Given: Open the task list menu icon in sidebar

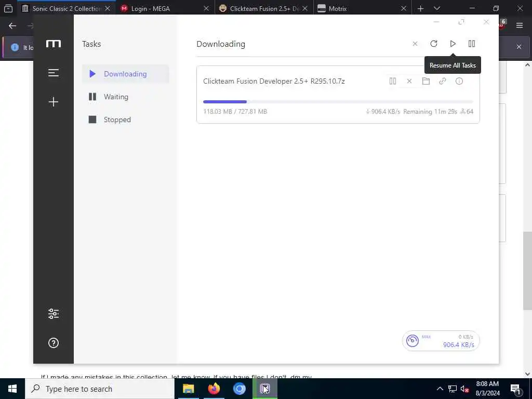Looking at the screenshot, I should tap(54, 73).
